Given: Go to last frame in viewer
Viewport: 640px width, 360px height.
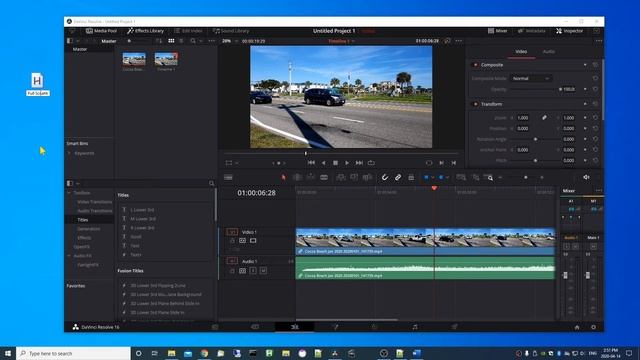Looking at the screenshot, I should 359,163.
